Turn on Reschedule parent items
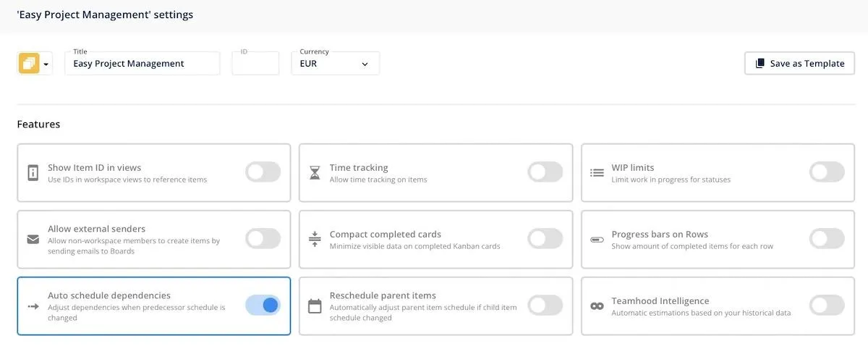 coord(545,305)
